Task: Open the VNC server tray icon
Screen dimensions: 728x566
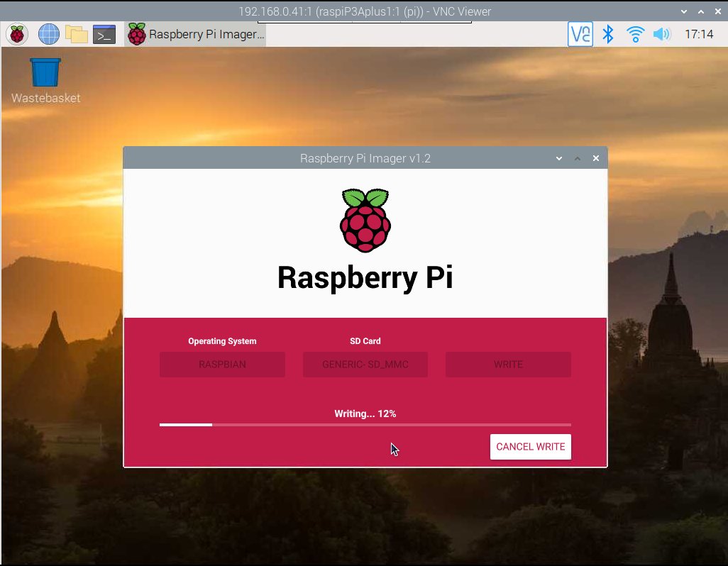Action: click(580, 34)
